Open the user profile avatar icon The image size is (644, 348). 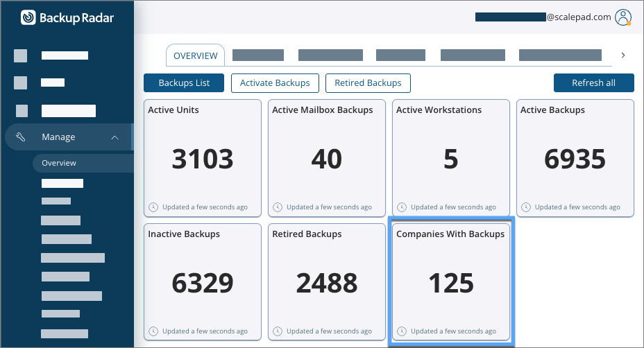tap(622, 17)
